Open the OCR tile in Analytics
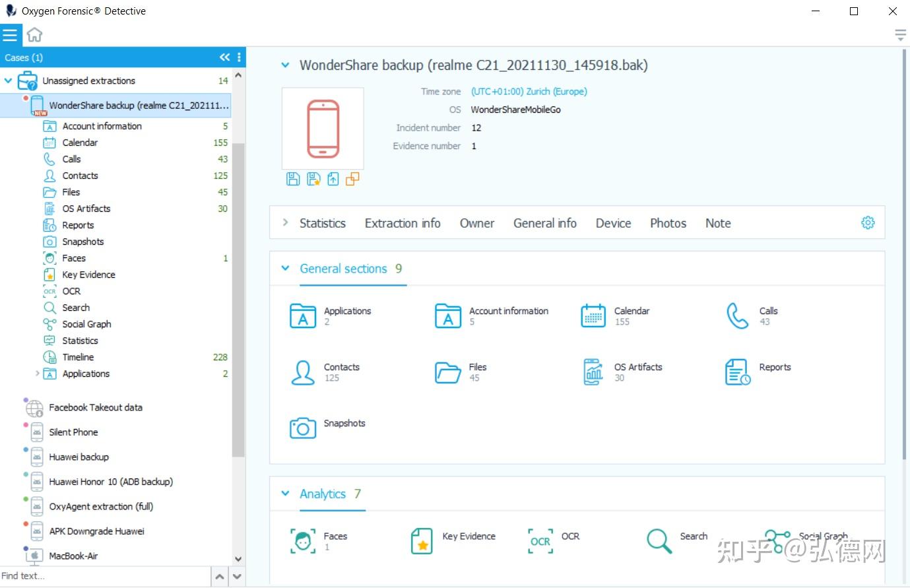Viewport: 910px width, 588px height. point(554,541)
